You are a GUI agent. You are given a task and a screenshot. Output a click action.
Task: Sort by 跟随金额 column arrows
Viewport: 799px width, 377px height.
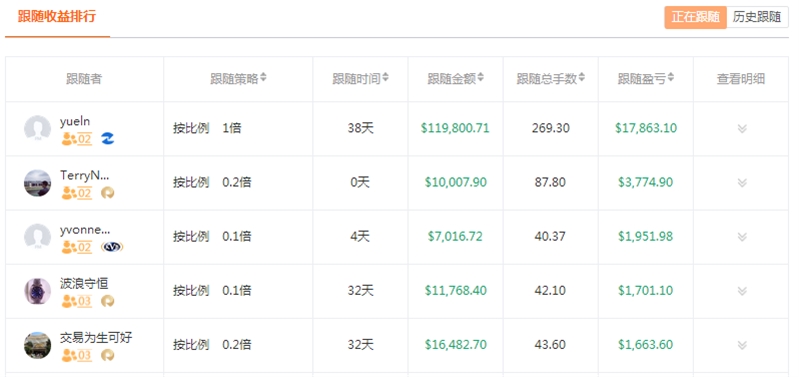481,78
